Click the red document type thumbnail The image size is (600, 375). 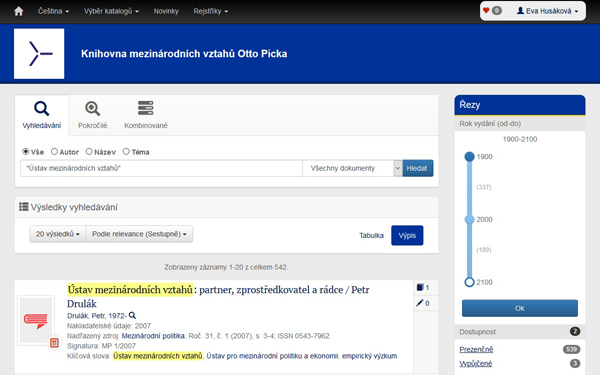pyautogui.click(x=36, y=320)
